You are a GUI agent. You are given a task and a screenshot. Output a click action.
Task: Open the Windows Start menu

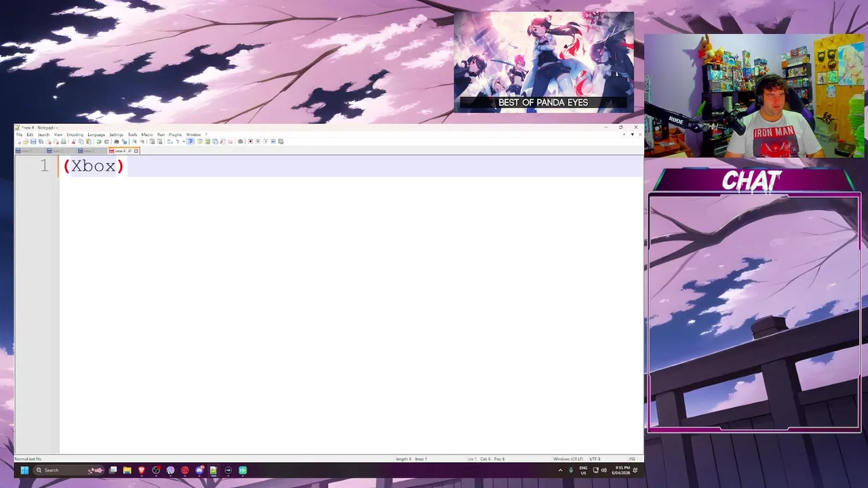coord(24,470)
